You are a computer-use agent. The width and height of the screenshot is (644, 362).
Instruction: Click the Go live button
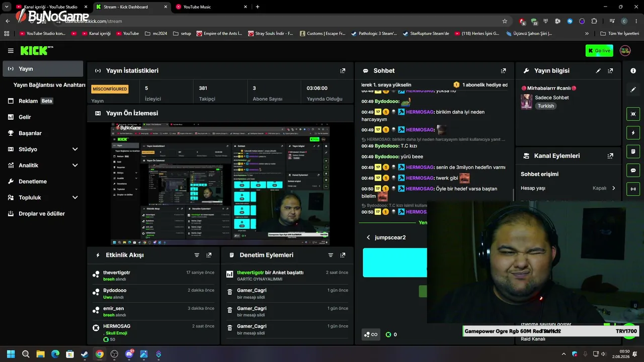click(599, 51)
